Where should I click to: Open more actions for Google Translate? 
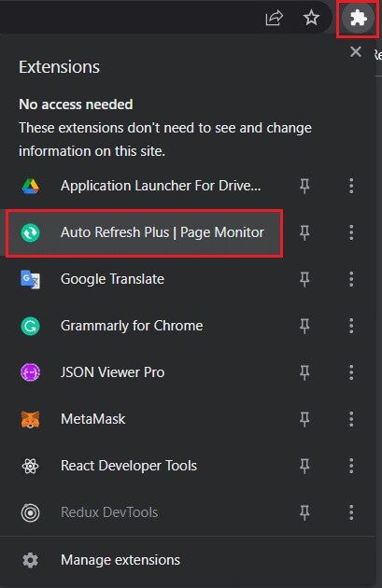pos(351,279)
